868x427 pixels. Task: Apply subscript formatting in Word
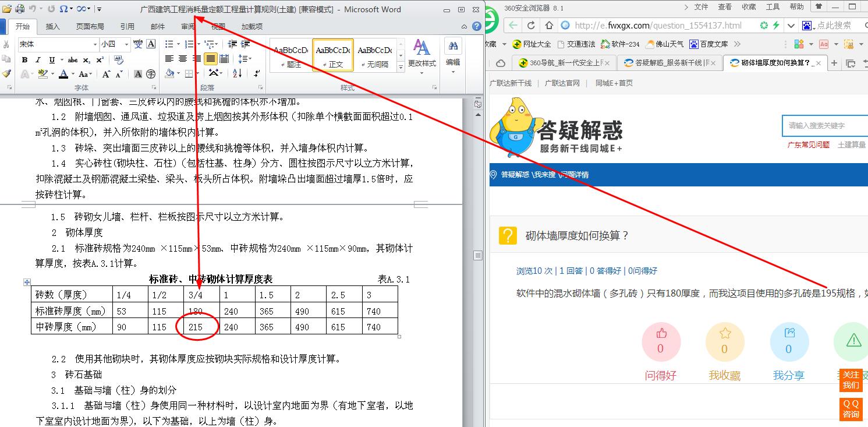point(87,60)
